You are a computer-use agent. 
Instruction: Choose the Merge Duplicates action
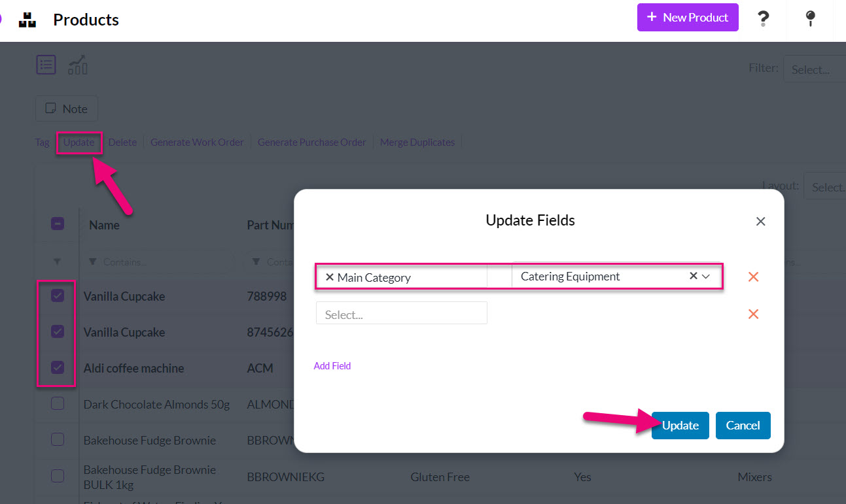click(x=417, y=142)
